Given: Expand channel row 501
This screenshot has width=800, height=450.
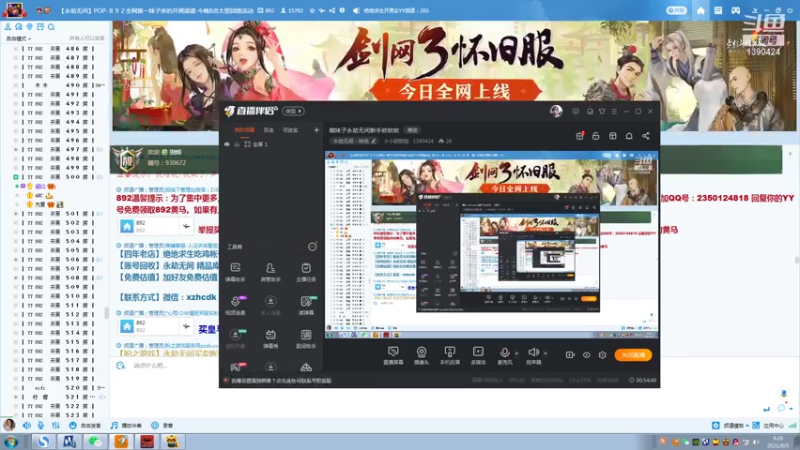Looking at the screenshot, I should [x=16, y=213].
